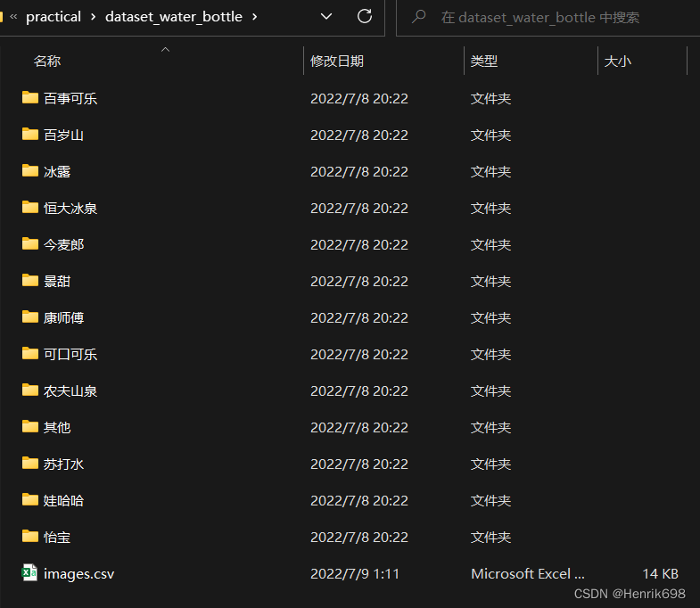Click the date cell of 百事可乐 row
This screenshot has height=608, width=700.
(359, 98)
